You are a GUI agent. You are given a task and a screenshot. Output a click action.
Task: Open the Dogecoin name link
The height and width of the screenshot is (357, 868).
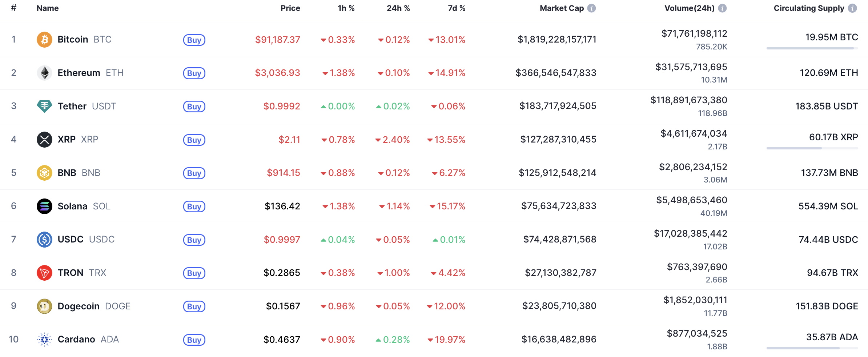click(79, 306)
